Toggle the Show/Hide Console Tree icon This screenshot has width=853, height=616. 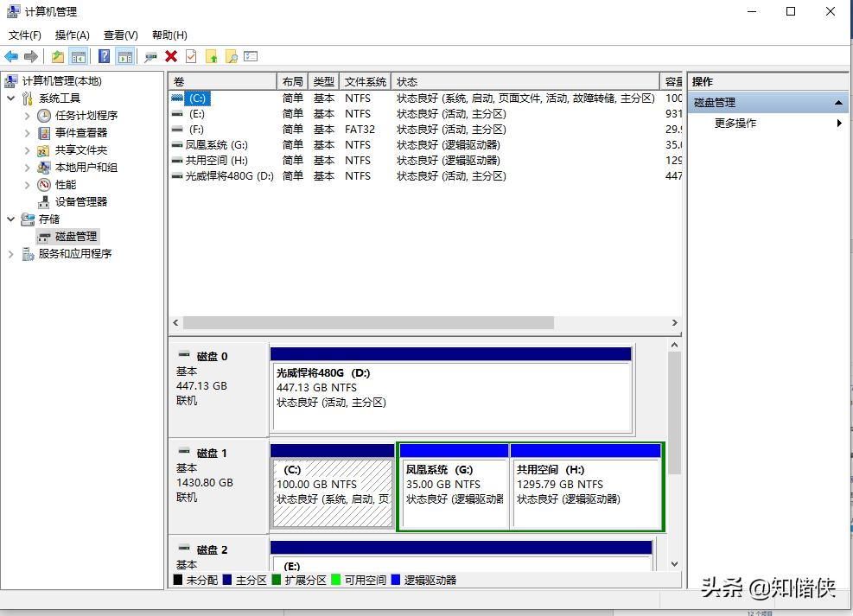pos(79,56)
